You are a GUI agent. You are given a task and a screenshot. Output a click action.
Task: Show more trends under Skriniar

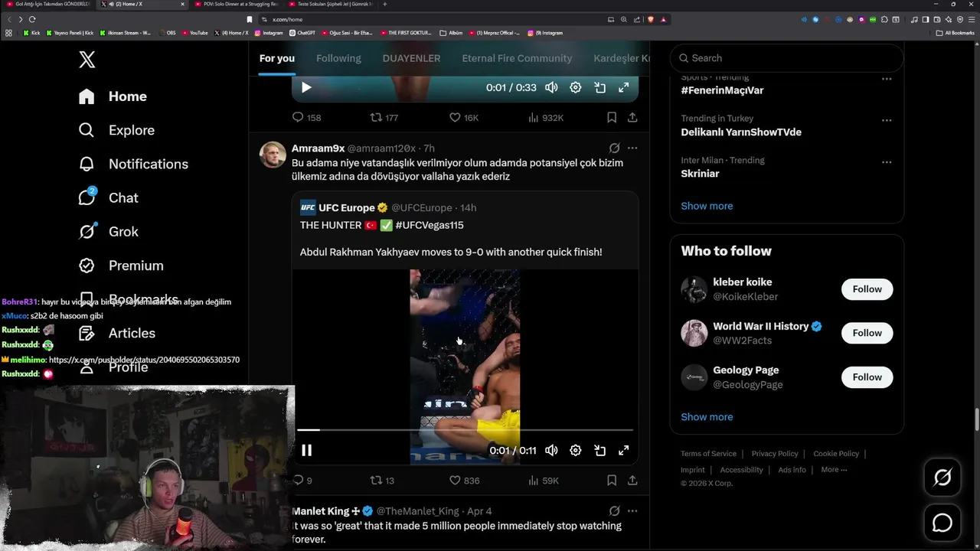click(707, 206)
